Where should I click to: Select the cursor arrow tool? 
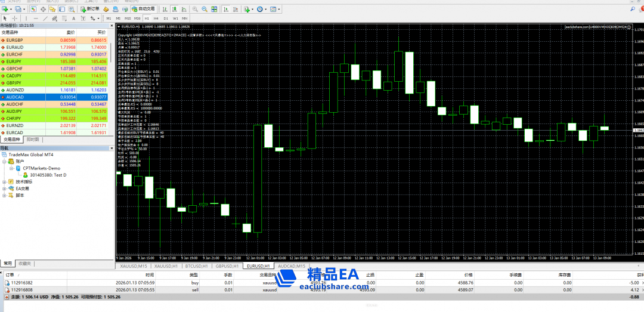[5, 18]
